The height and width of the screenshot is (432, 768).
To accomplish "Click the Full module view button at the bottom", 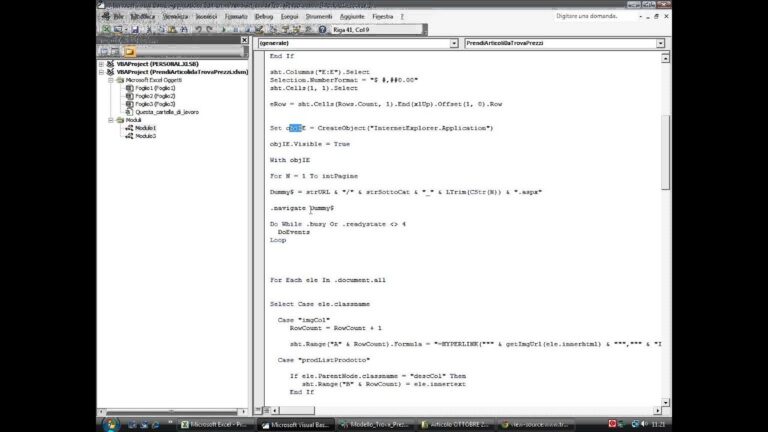I will 266,410.
